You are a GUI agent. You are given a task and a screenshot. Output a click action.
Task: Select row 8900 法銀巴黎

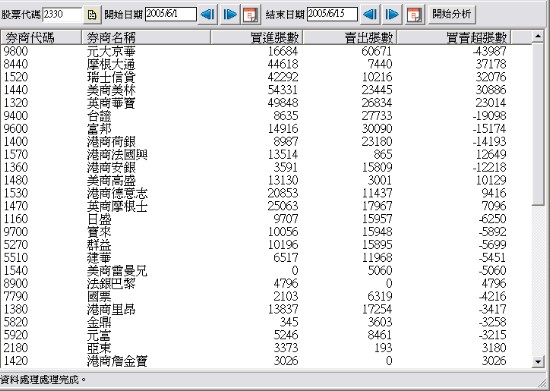(266, 283)
